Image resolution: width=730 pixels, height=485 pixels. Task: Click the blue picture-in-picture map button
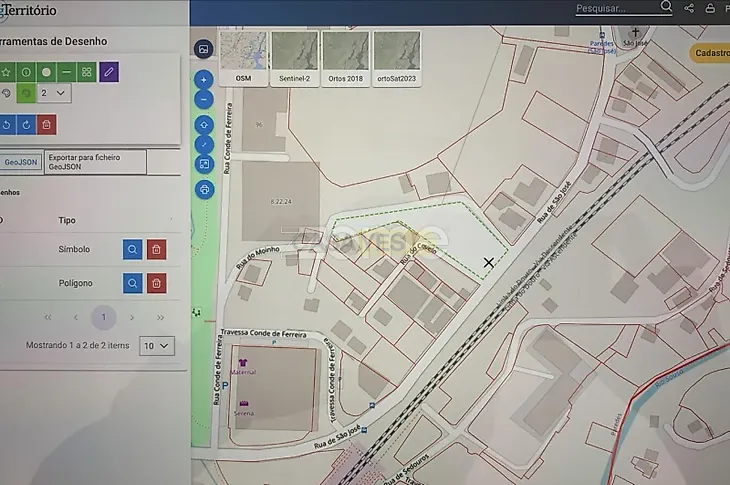(204, 164)
